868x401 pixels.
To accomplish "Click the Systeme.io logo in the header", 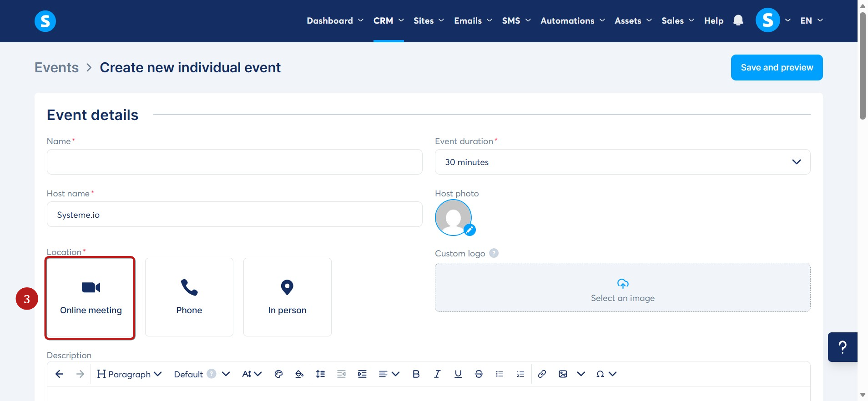I will [45, 21].
